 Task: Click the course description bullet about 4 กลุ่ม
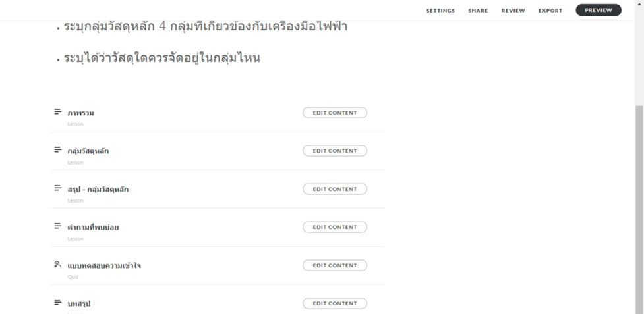pos(206,28)
